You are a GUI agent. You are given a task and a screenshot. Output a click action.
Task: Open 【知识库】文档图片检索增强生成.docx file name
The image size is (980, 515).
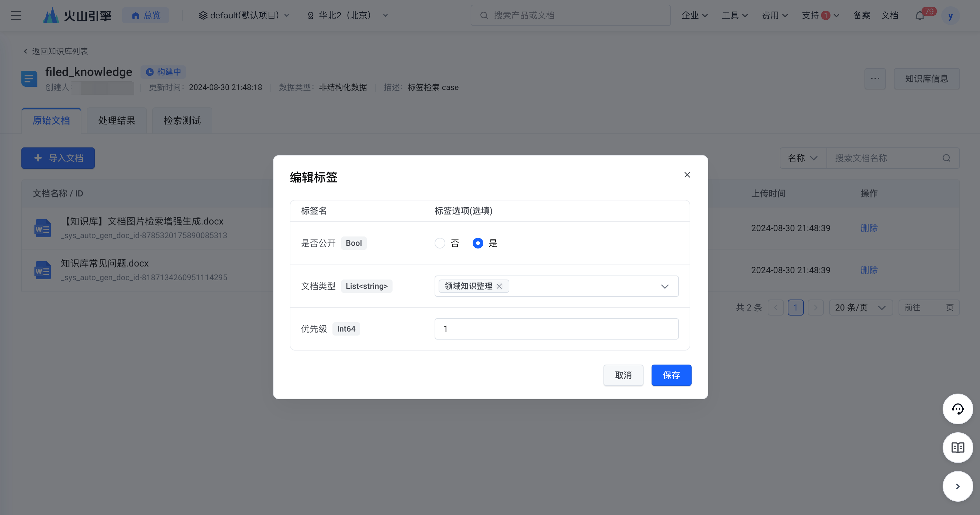pyautogui.click(x=142, y=221)
